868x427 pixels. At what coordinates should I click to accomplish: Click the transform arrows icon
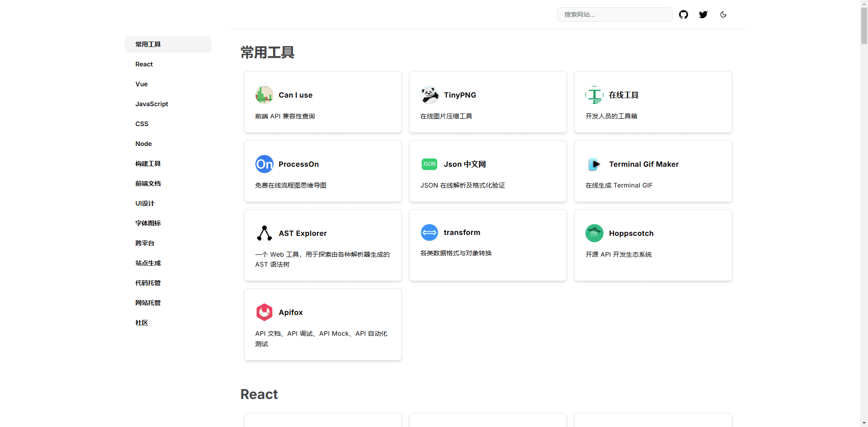(x=429, y=232)
